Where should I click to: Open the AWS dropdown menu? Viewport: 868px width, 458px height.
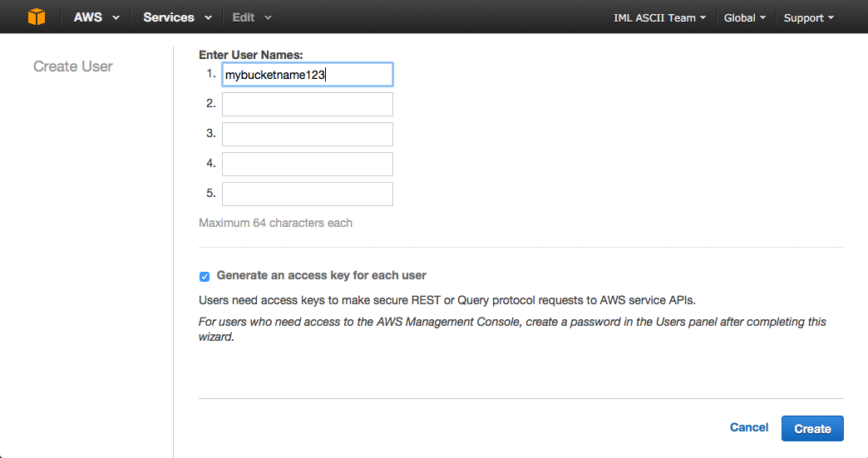click(x=97, y=17)
